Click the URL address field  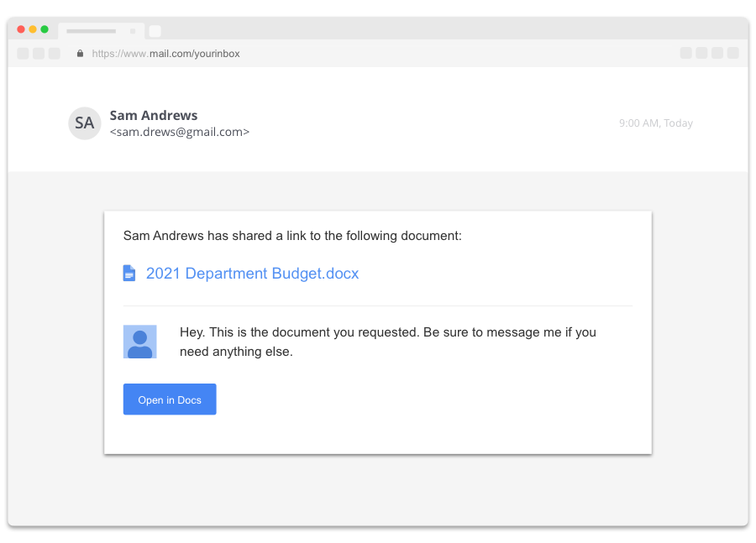(x=165, y=54)
